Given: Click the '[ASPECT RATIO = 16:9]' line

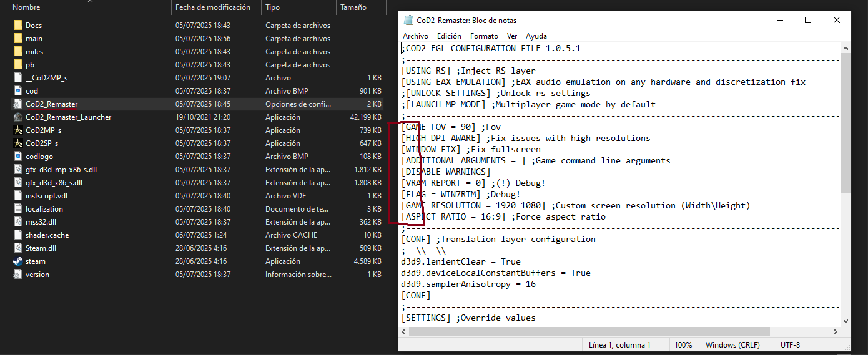Looking at the screenshot, I should pos(503,216).
